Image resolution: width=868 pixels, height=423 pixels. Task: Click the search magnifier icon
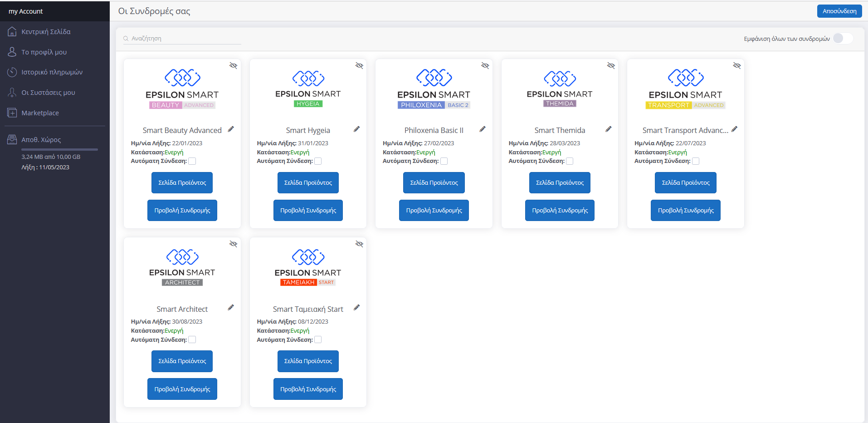coord(126,39)
